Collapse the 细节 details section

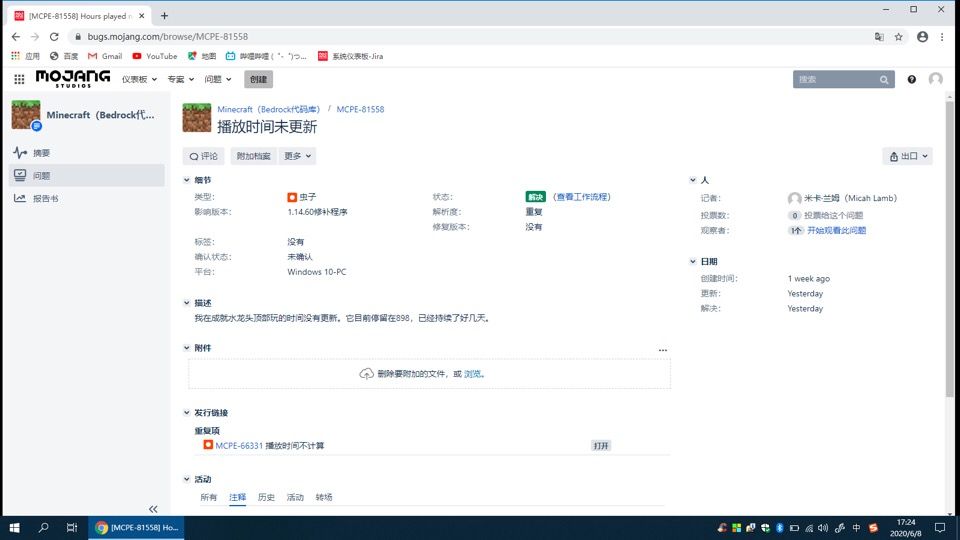[187, 180]
